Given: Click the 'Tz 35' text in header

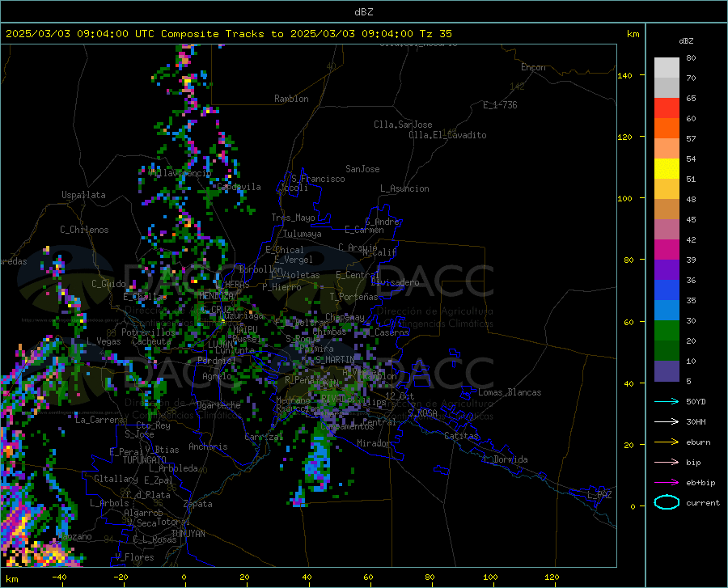Looking at the screenshot, I should 435,34.
